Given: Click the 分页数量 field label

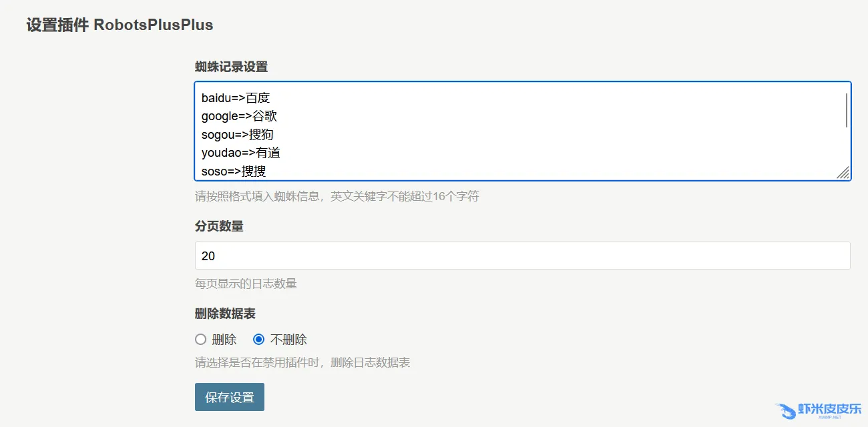Looking at the screenshot, I should tap(219, 227).
